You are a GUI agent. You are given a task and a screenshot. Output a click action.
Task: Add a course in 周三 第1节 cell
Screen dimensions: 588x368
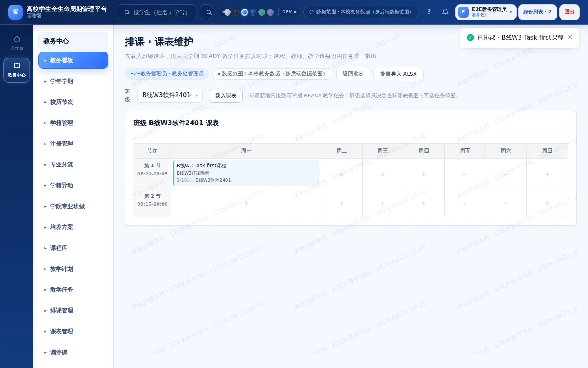[383, 174]
